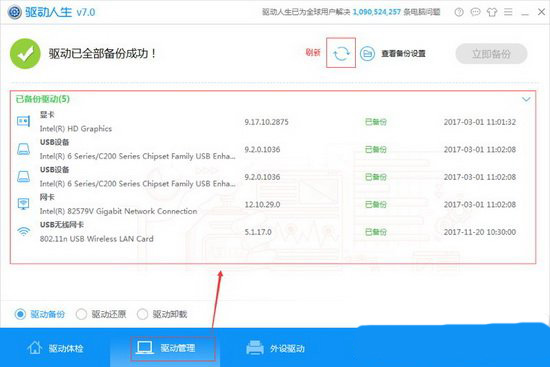Click the 网卡 network monitor icon
Viewport: 550px width, 367px height.
pyautogui.click(x=24, y=204)
